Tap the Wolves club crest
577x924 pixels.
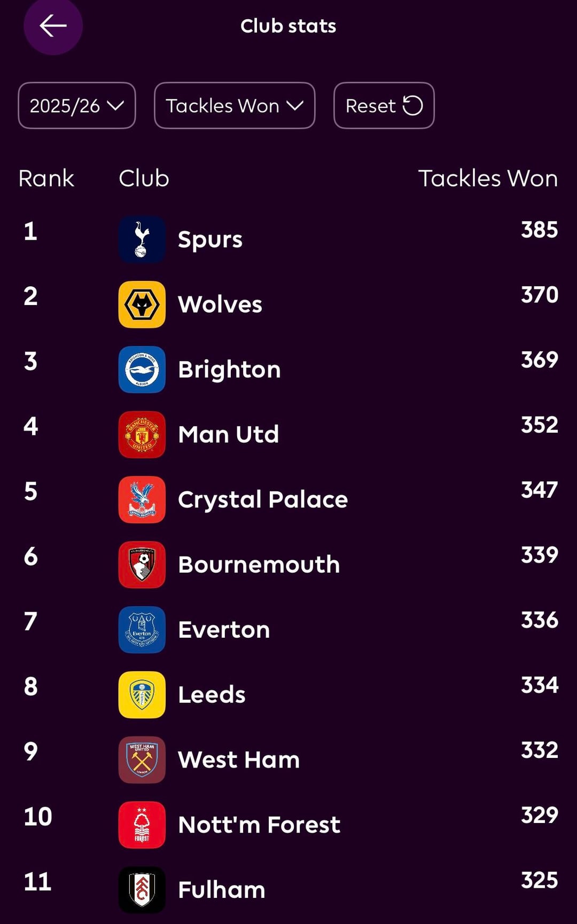(x=142, y=304)
